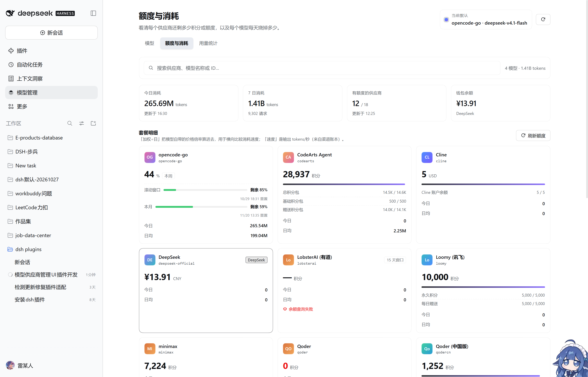Switch to the 模型 tab
The height and width of the screenshot is (377, 588).
tap(149, 43)
